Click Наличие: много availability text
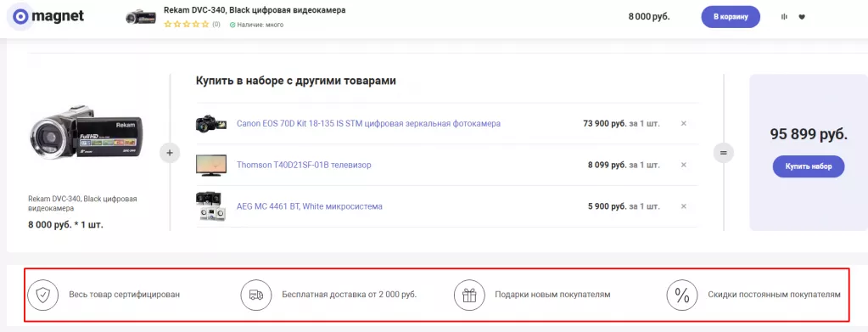 257,25
